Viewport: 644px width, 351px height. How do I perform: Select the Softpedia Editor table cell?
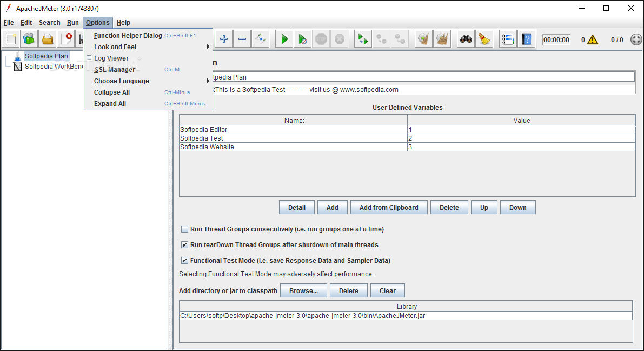(x=293, y=129)
